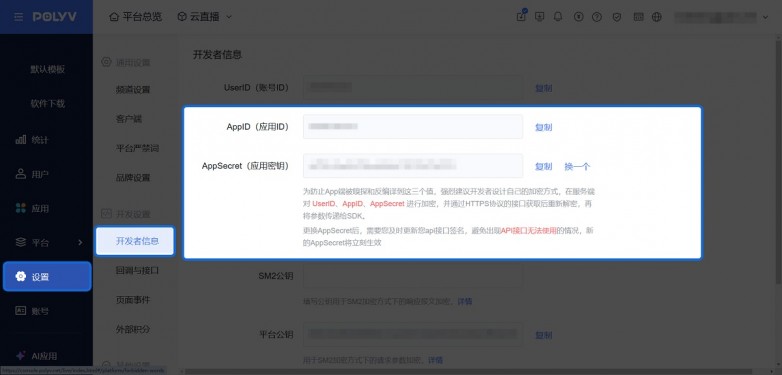
Task: Open 软件下载 in the sidebar
Action: coord(47,104)
